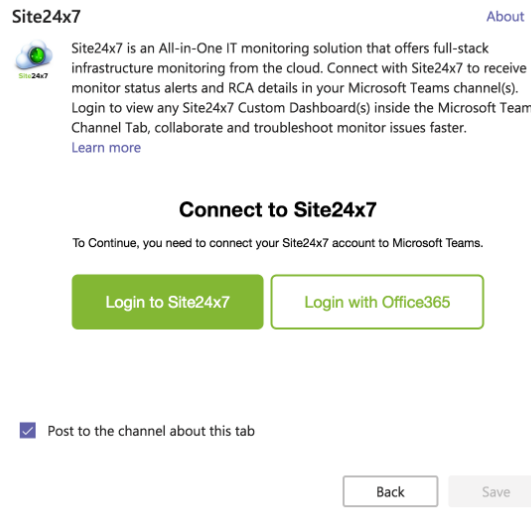Uncheck Post to the channel checkbox
This screenshot has height=519, width=531.
(x=28, y=431)
